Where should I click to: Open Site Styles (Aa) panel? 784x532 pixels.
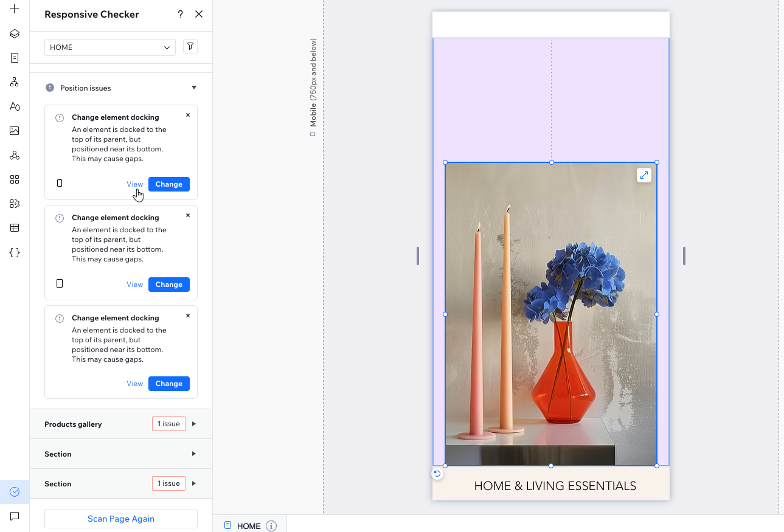[x=15, y=106]
